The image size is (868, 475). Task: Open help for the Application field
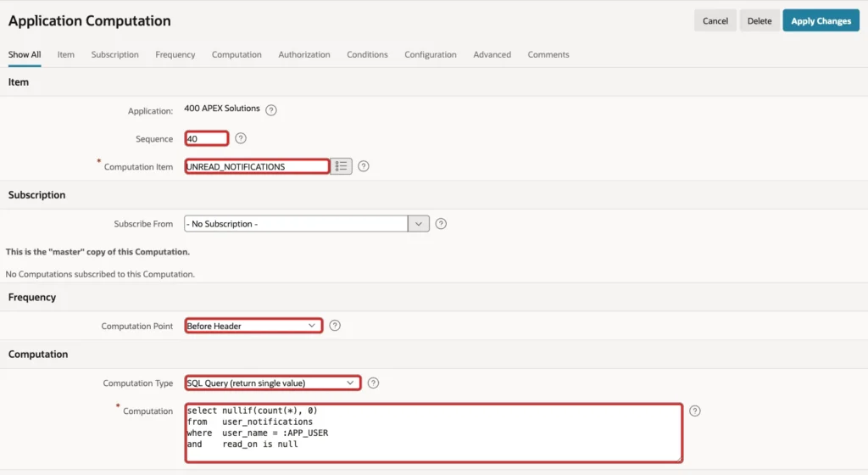270,110
